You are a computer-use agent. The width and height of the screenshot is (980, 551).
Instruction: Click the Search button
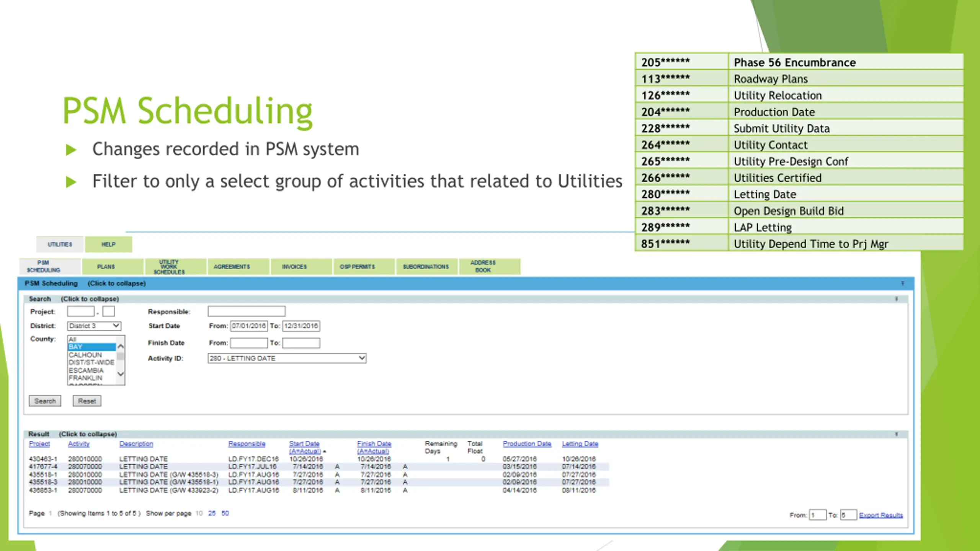[x=45, y=401]
